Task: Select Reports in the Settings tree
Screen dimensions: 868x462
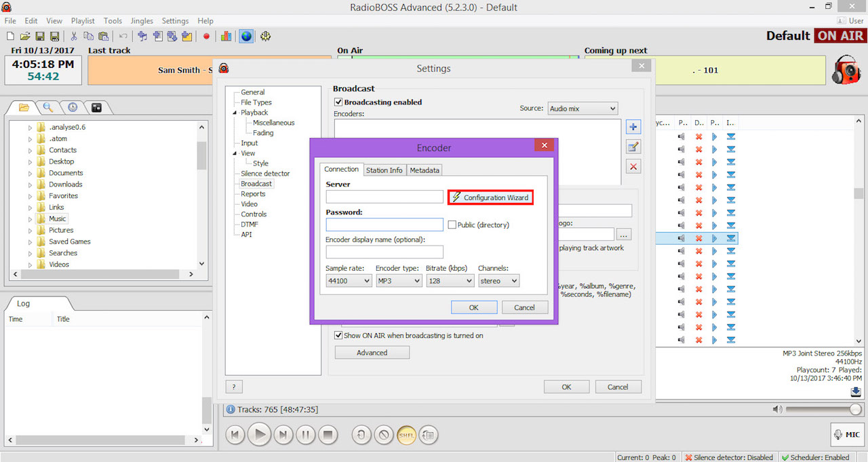Action: coord(253,194)
